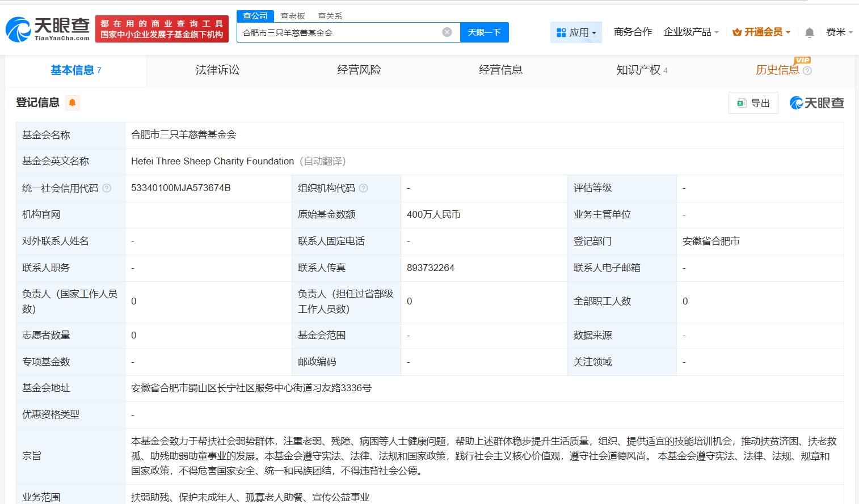Open the 商务合作 link
This screenshot has width=859, height=504.
click(633, 32)
